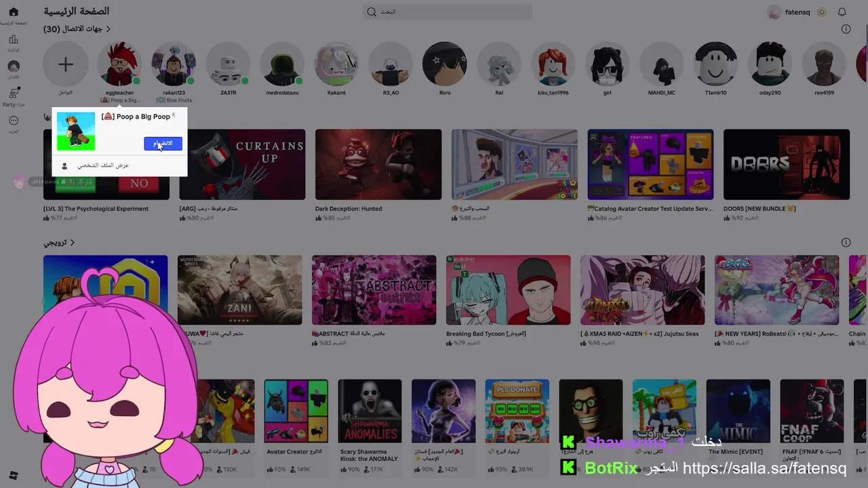The height and width of the screenshot is (488, 868).
Task: Open MAHDI_MC's avatar
Action: (x=662, y=64)
